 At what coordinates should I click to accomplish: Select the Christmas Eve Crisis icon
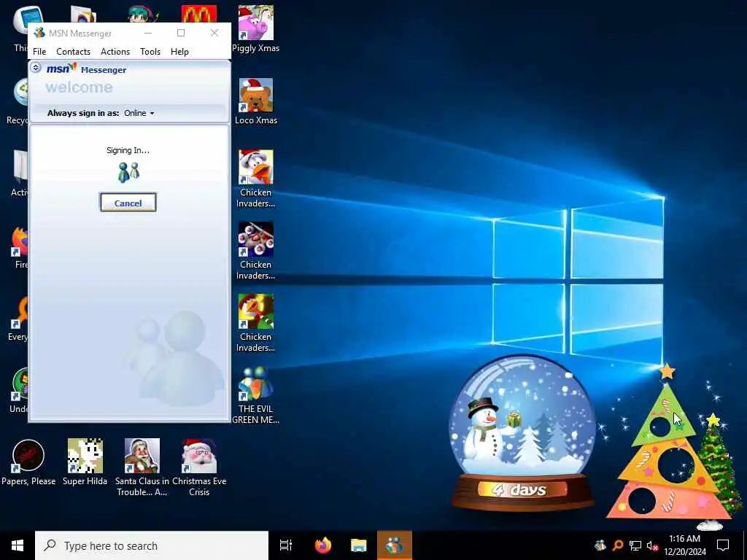click(x=199, y=467)
